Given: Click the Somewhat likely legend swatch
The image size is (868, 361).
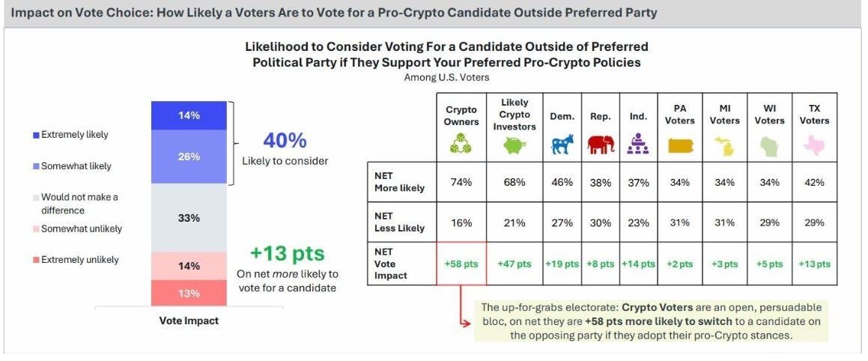Looking at the screenshot, I should point(37,166).
